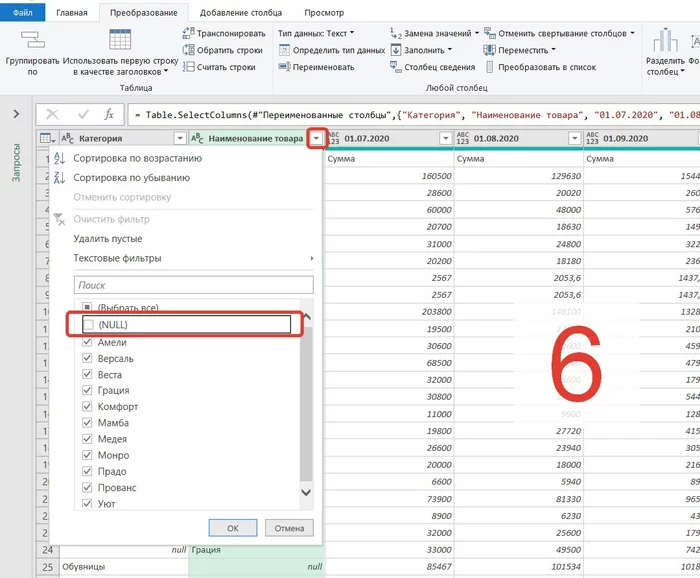Screen dimensions: 700x578
Task: Click the ABC123 type icon of 01.08.2020 column
Action: [463, 138]
